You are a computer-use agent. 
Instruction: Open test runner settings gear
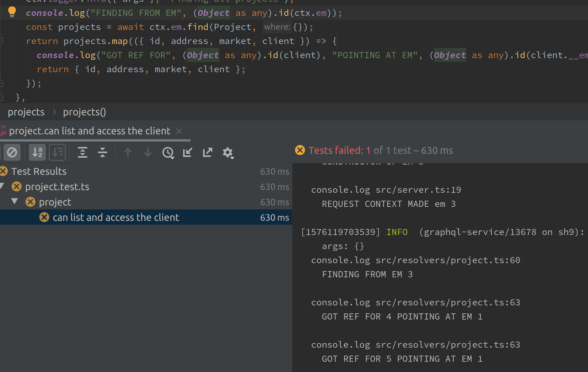(227, 152)
